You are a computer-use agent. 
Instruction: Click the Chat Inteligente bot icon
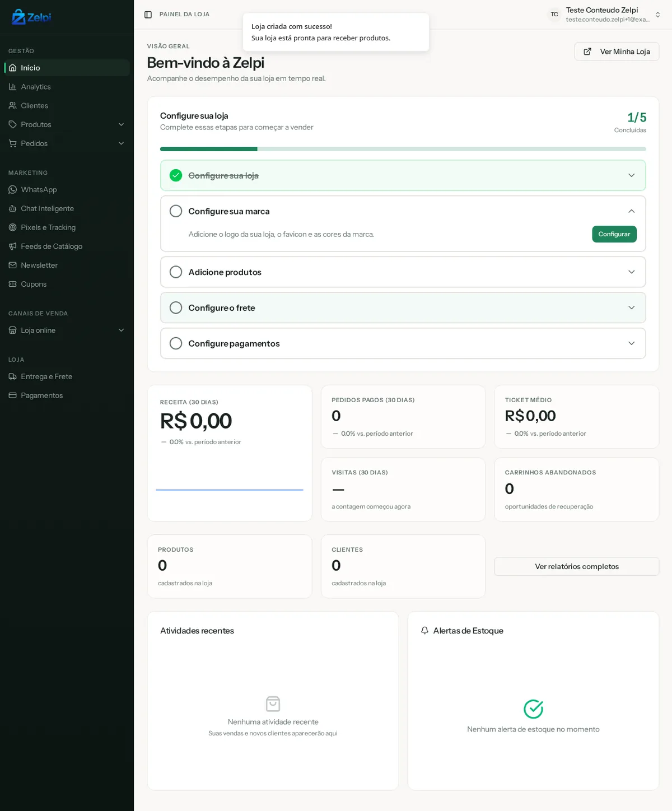pyautogui.click(x=12, y=208)
